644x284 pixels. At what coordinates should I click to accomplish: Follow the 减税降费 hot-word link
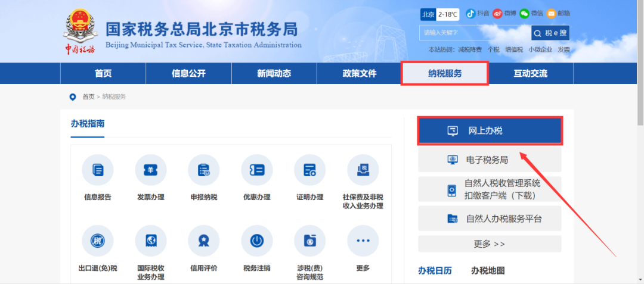(470, 49)
